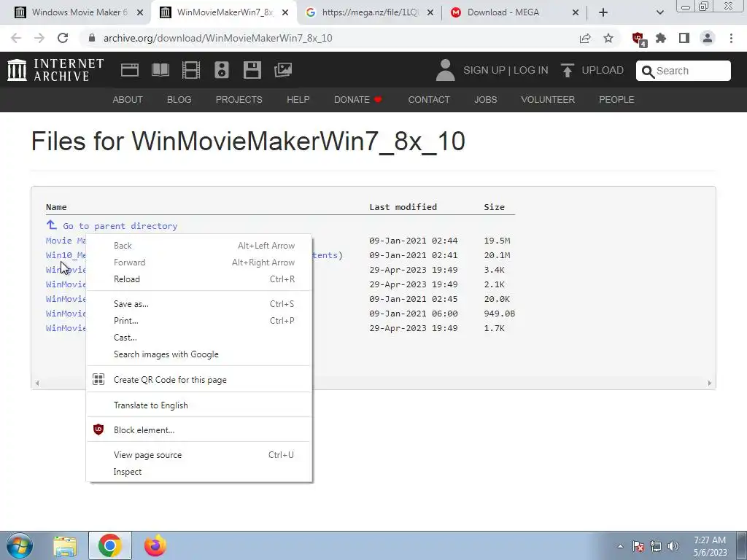Click the address bar URL
This screenshot has height=560, width=747.
tap(217, 38)
